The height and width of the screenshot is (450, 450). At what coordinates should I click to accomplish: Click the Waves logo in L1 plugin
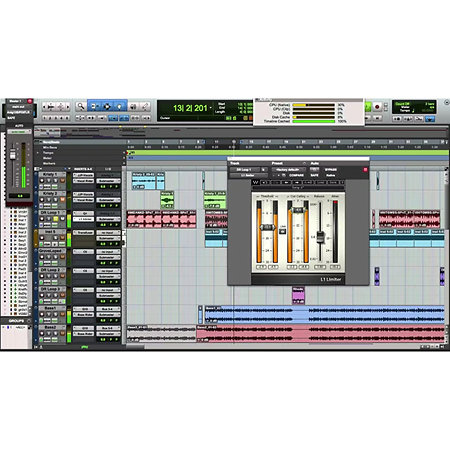(x=256, y=182)
